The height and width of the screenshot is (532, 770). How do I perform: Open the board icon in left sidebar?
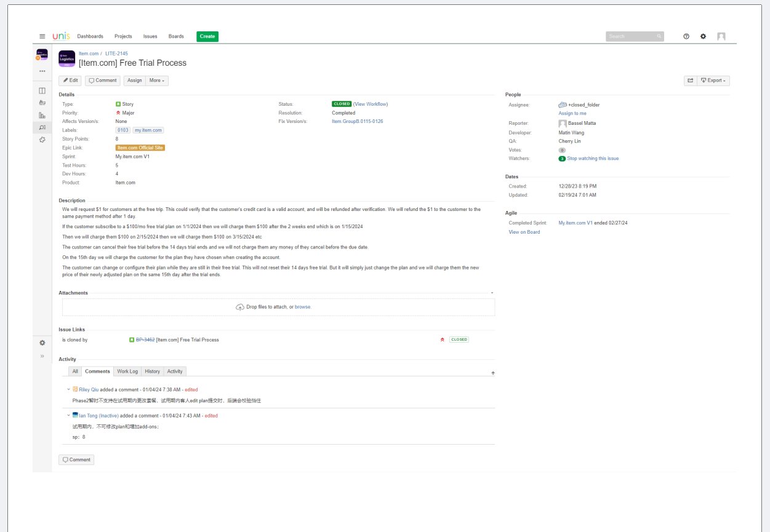[x=42, y=90]
